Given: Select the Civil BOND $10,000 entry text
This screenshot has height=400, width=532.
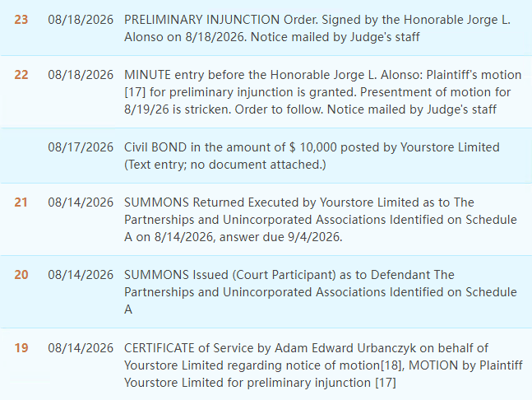Looking at the screenshot, I should pos(312,156).
